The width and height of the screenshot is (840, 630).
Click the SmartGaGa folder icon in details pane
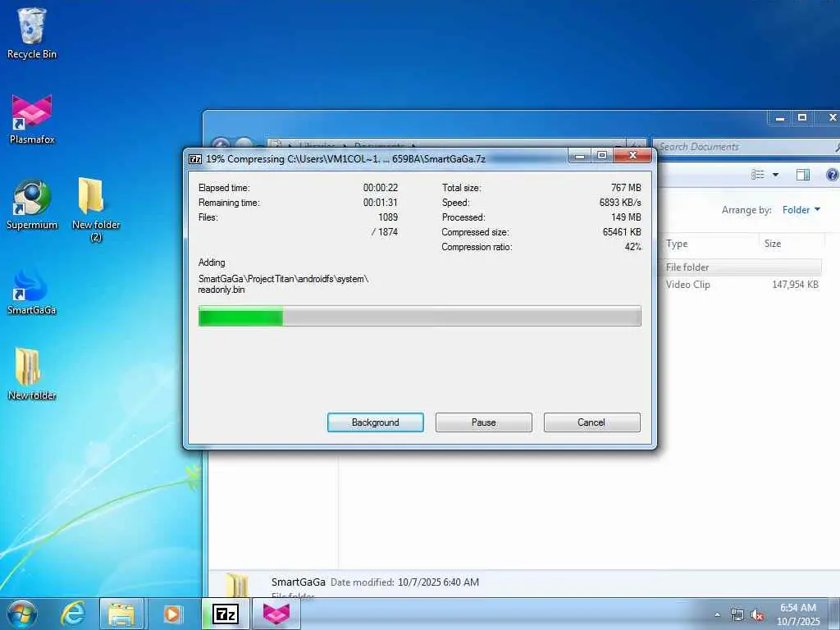(236, 585)
